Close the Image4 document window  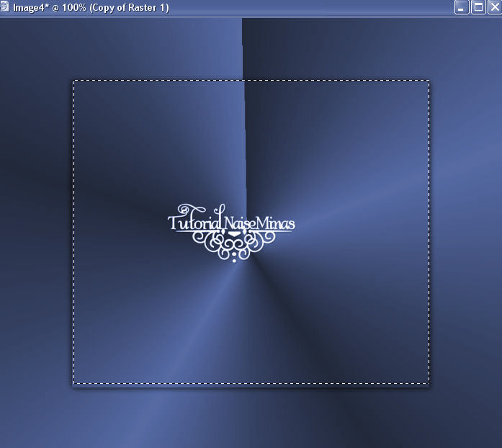click(x=495, y=7)
